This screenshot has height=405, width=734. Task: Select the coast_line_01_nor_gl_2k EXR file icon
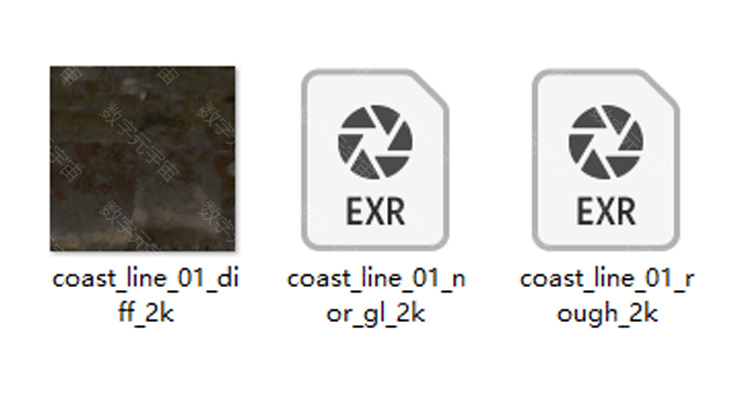(x=375, y=160)
